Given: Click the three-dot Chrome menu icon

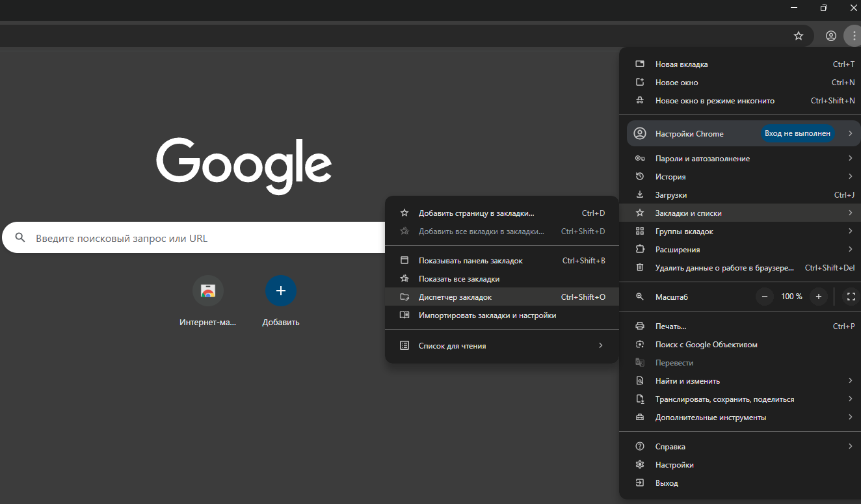Looking at the screenshot, I should 853,36.
